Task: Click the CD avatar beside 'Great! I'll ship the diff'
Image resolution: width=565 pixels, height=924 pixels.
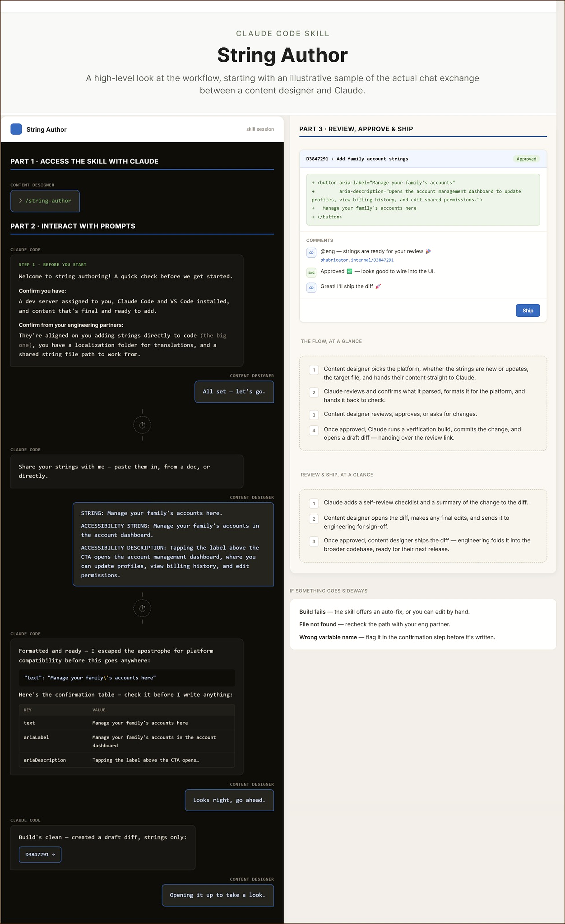Action: click(x=311, y=288)
